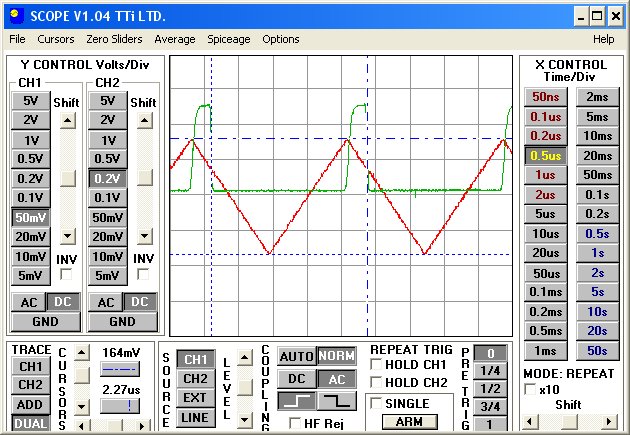Click X Shift left arrow
630x435 pixels.
[530, 422]
